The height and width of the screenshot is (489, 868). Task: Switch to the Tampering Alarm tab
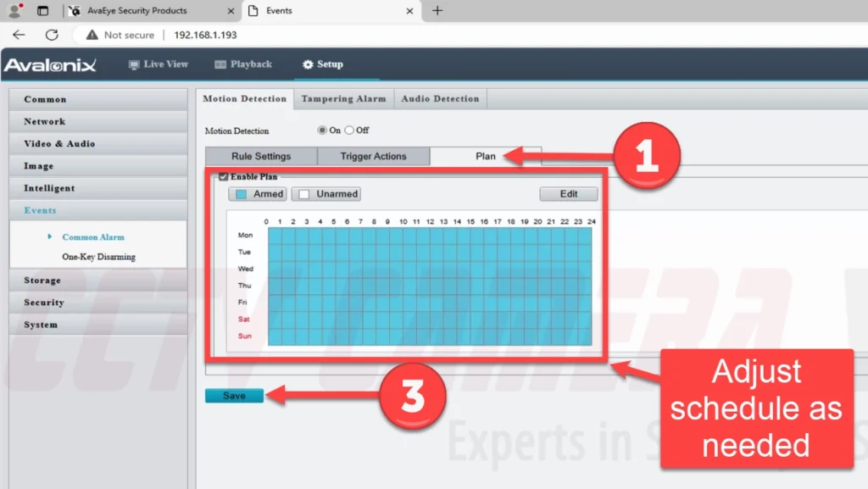point(343,99)
